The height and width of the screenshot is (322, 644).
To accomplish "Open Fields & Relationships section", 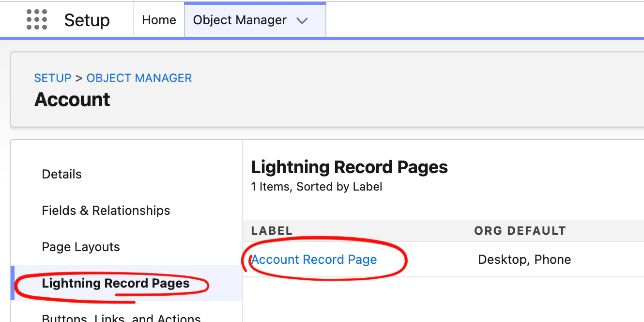I will (x=106, y=210).
